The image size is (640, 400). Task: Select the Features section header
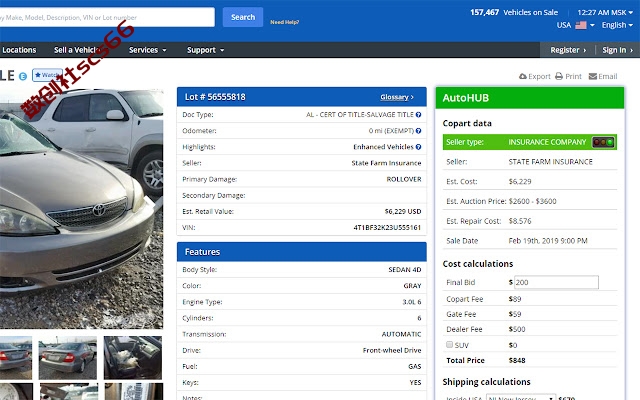pyautogui.click(x=302, y=252)
